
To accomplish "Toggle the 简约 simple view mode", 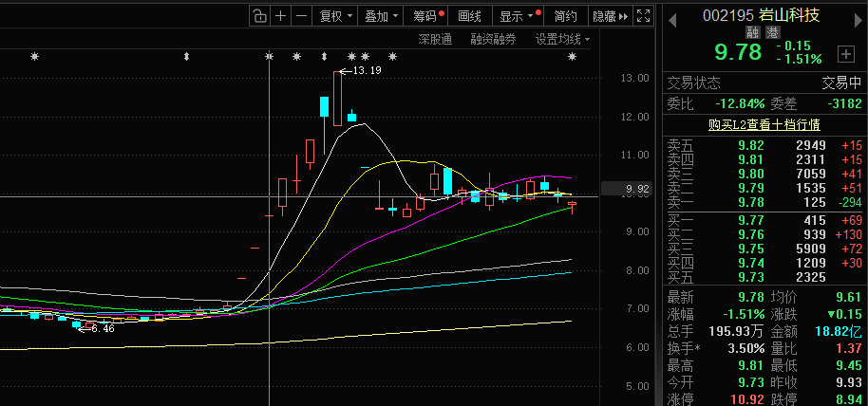I will coord(566,15).
